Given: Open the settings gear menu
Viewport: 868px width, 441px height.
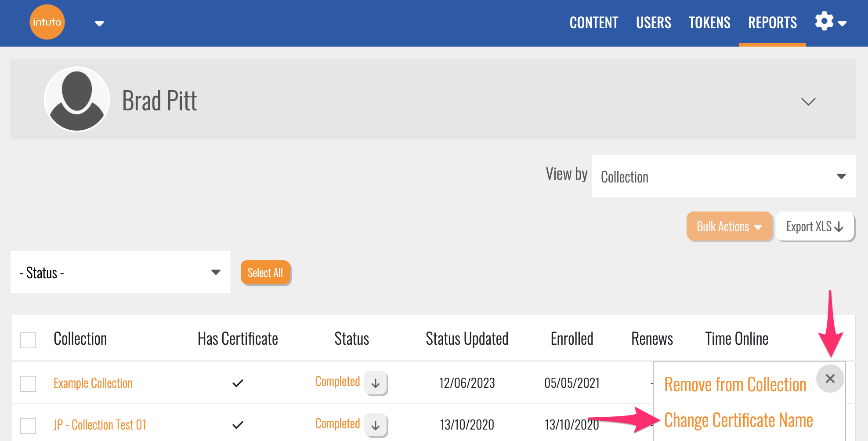Looking at the screenshot, I should (x=829, y=22).
